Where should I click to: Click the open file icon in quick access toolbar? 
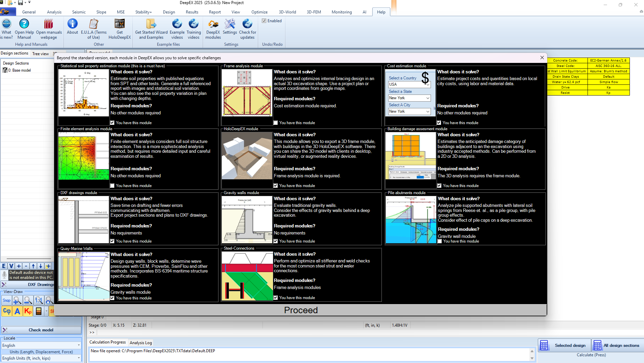(x=10, y=3)
